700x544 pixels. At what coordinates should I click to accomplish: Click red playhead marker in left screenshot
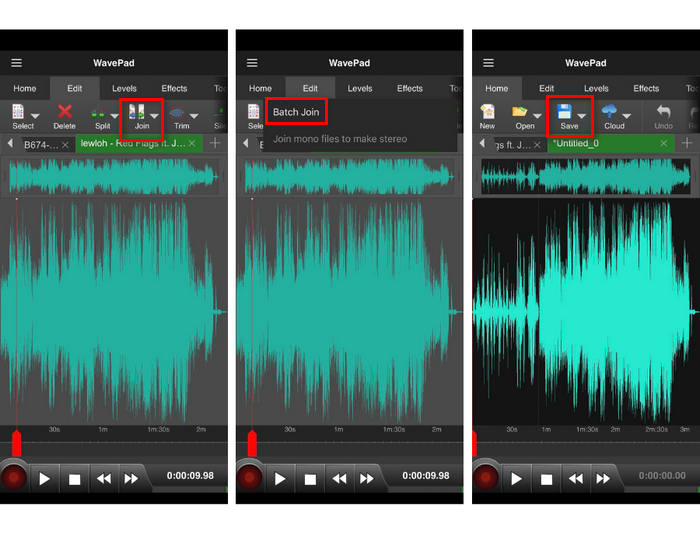tap(17, 443)
